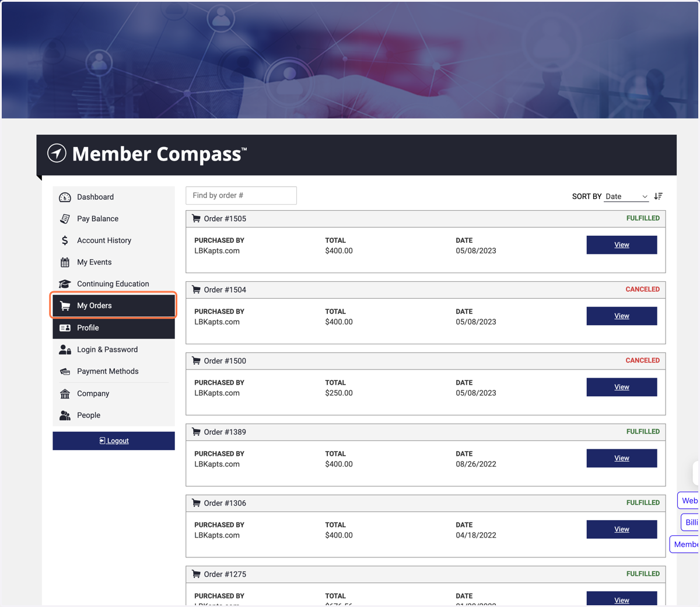Click the Billi tab at right edge
This screenshot has height=607, width=700.
pos(691,522)
